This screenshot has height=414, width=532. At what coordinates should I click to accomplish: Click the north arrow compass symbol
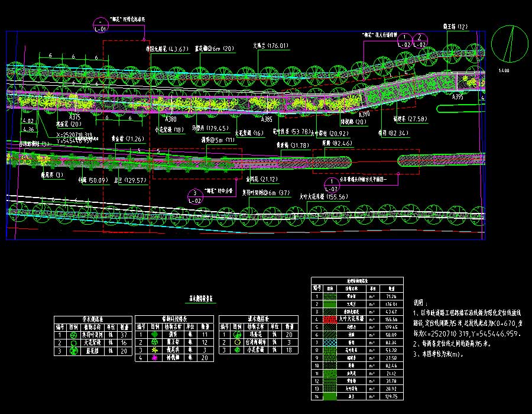pos(510,44)
